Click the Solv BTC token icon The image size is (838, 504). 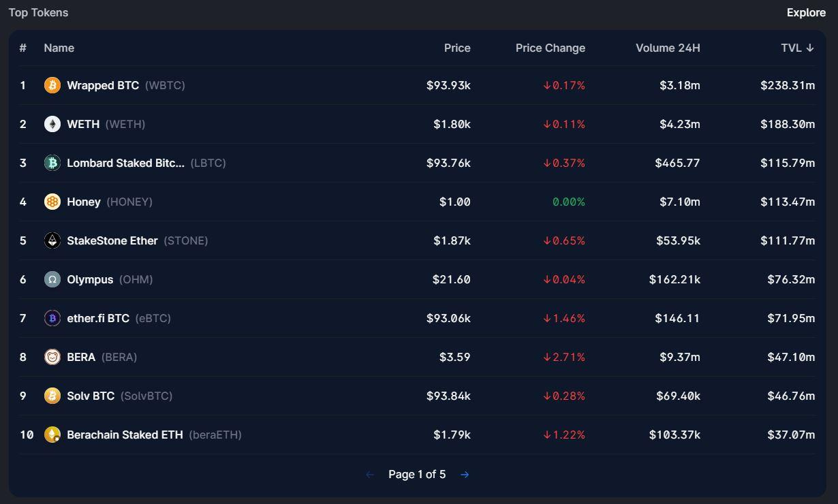pyautogui.click(x=52, y=396)
